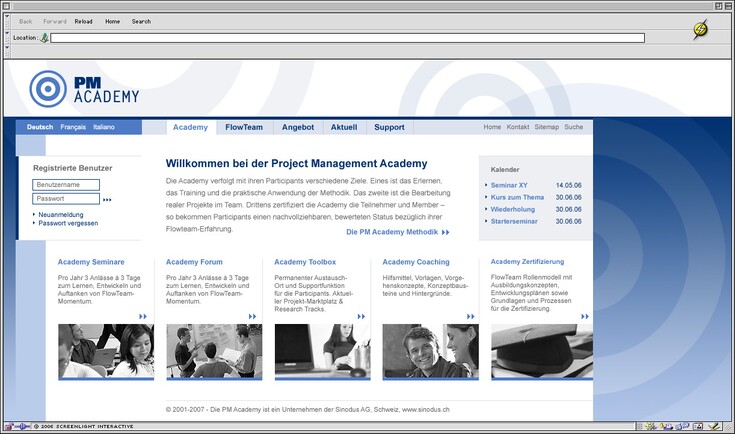The image size is (735, 434).
Task: Click the Academy Coaching heading
Action: click(x=416, y=262)
